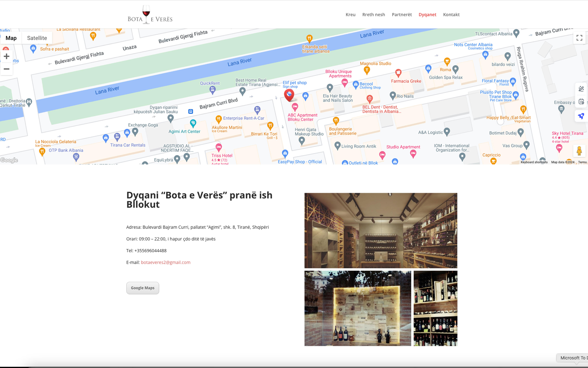
Task: Select the Agimi Art Center marker
Action: click(x=193, y=123)
